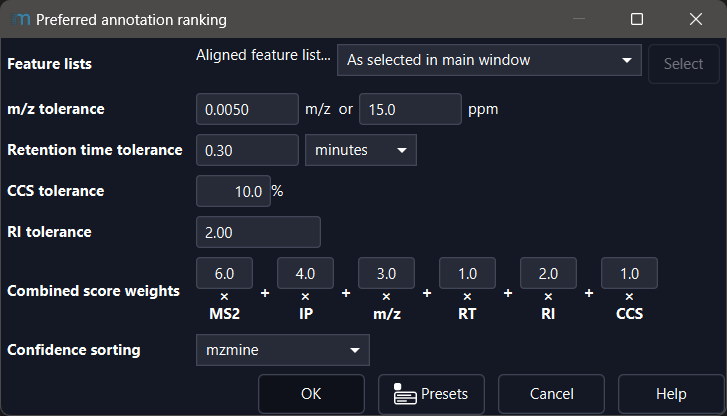The image size is (727, 416).
Task: Close the Preferred annotation ranking dialog
Action: pos(695,19)
